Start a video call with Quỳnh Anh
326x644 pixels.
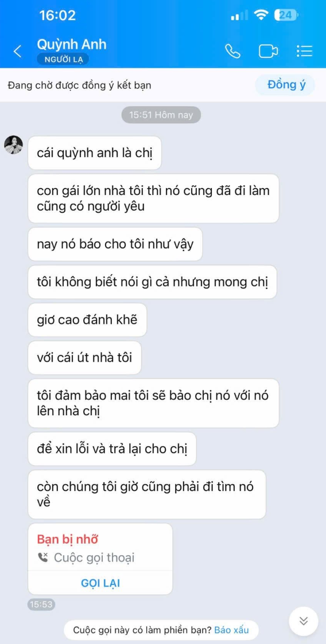(268, 52)
